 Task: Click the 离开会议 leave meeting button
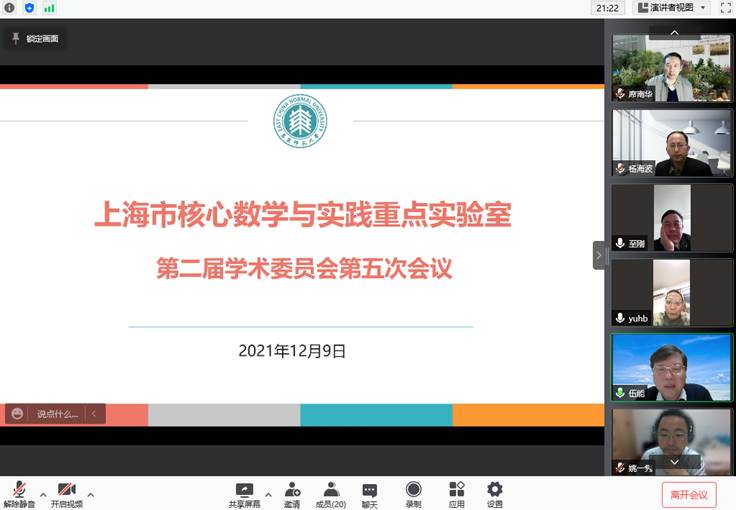pos(688,494)
